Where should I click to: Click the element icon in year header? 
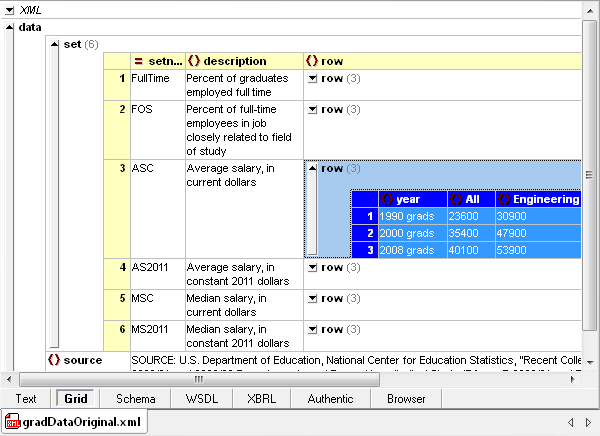pyautogui.click(x=387, y=199)
